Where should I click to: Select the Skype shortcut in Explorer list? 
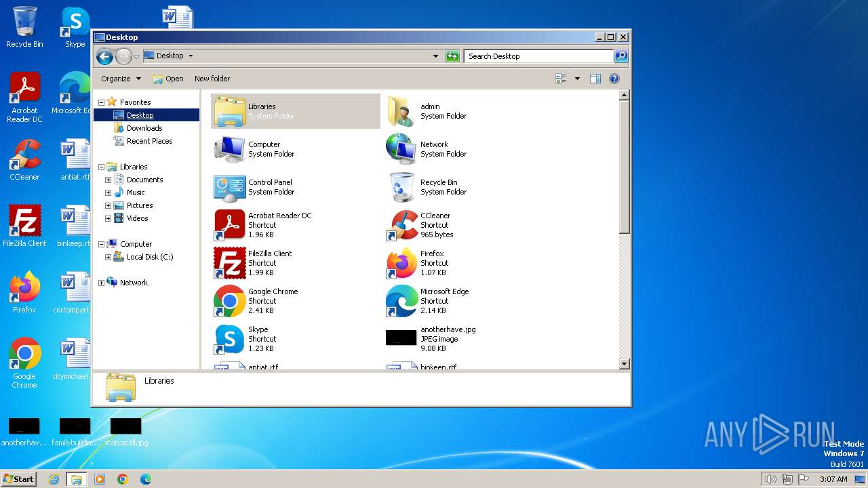coord(230,339)
